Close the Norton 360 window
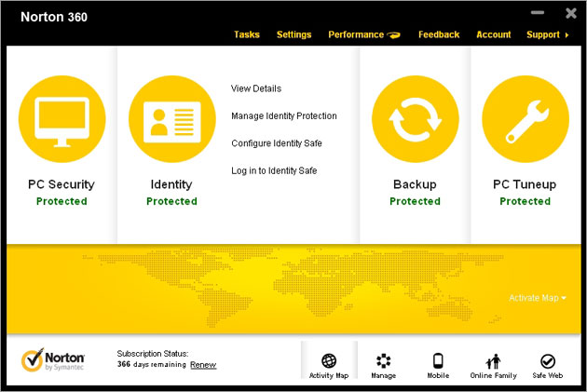This screenshot has width=587, height=392. click(x=571, y=13)
